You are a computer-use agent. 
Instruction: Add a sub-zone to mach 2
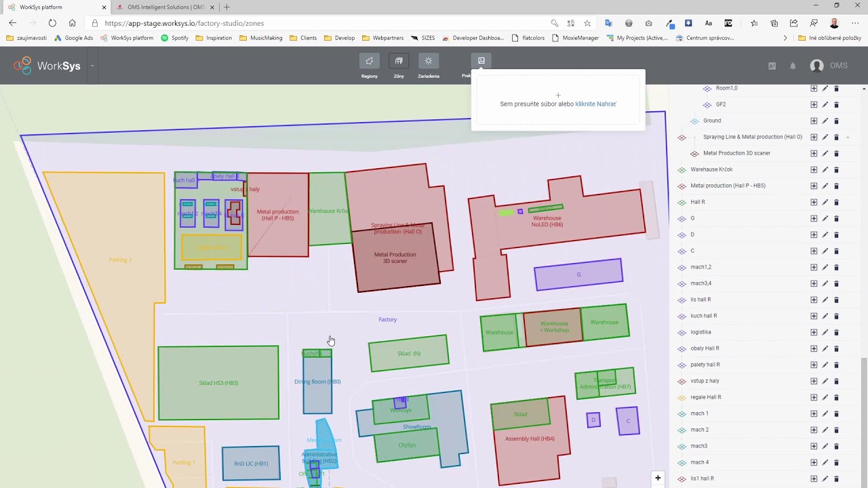pos(814,430)
